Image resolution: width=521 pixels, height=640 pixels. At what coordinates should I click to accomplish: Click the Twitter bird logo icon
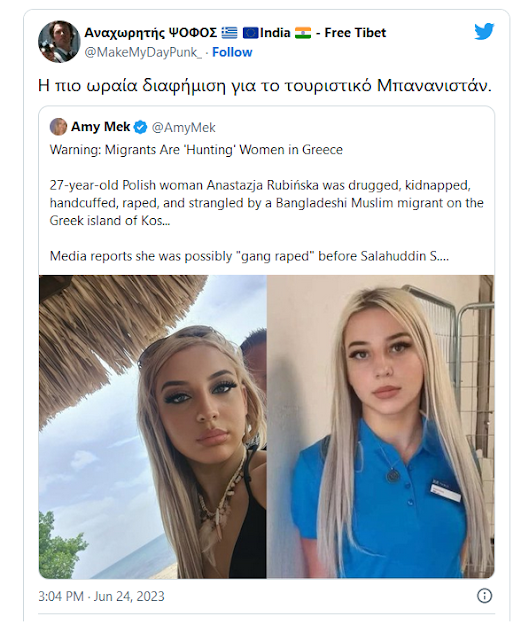pos(484,31)
